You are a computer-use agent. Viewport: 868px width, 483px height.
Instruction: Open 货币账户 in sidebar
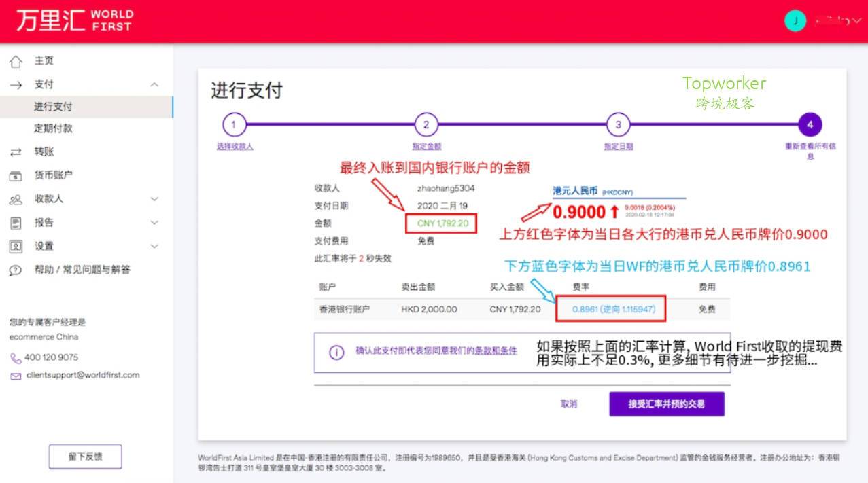coord(54,175)
